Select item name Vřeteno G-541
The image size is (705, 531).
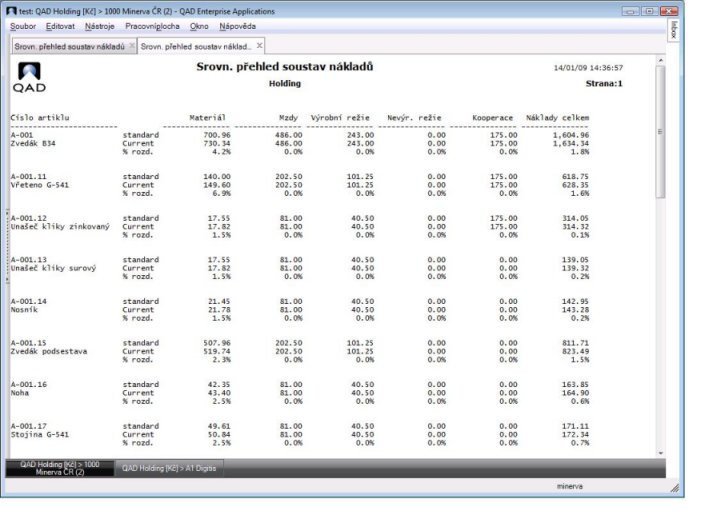point(40,185)
